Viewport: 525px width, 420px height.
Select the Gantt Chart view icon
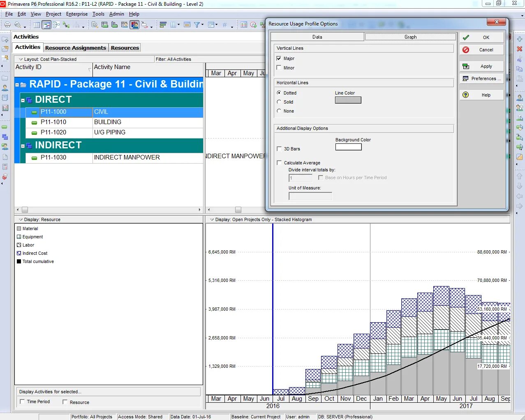pyautogui.click(x=46, y=25)
